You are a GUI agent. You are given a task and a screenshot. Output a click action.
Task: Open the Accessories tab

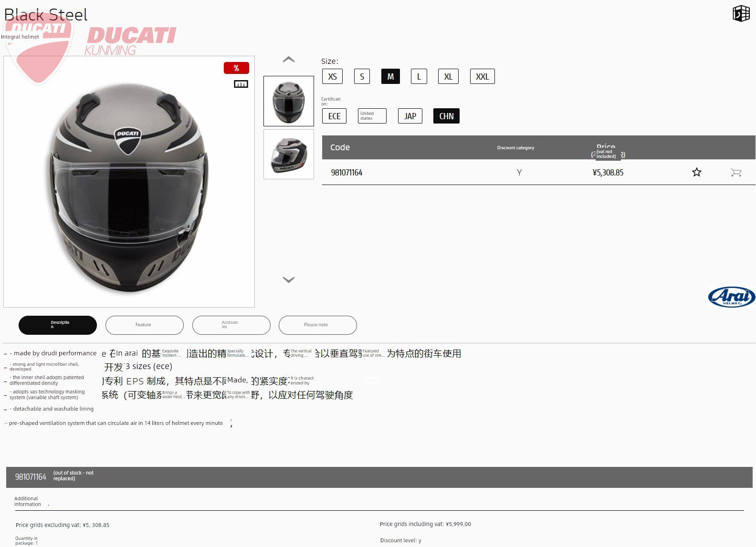231,325
